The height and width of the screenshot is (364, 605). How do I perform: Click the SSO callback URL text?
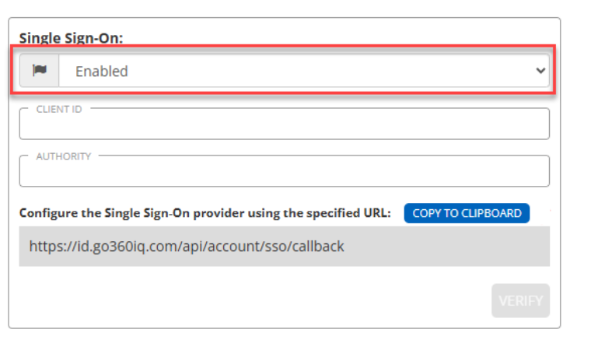(x=187, y=247)
